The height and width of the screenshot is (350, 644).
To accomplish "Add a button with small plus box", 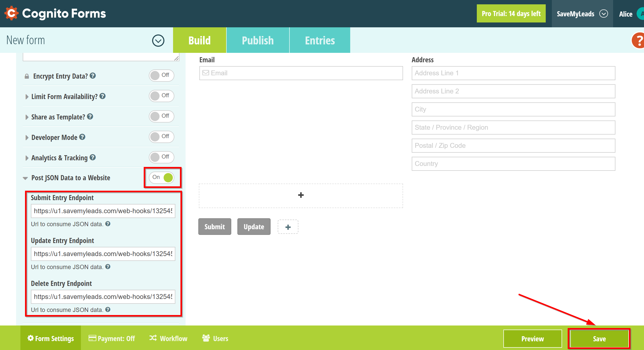I will coord(288,227).
